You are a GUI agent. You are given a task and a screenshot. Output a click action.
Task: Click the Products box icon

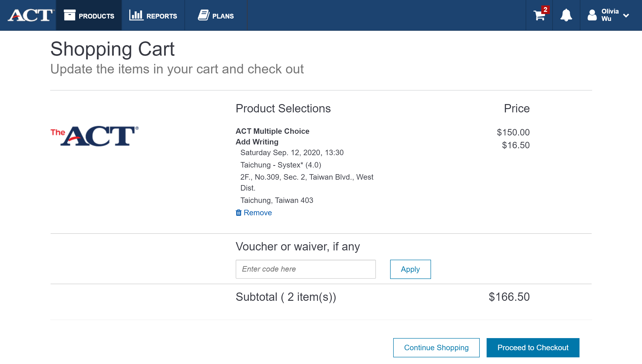click(70, 15)
